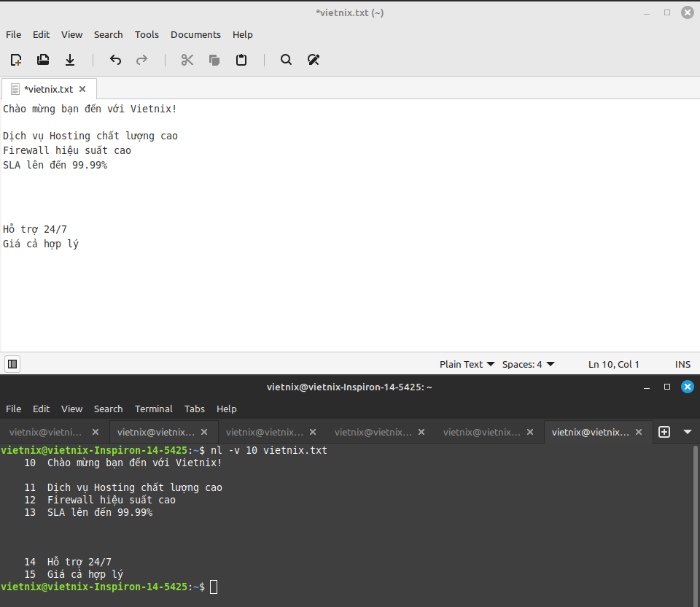This screenshot has height=607, width=700.
Task: Create a new document in text editor
Action: pos(16,60)
